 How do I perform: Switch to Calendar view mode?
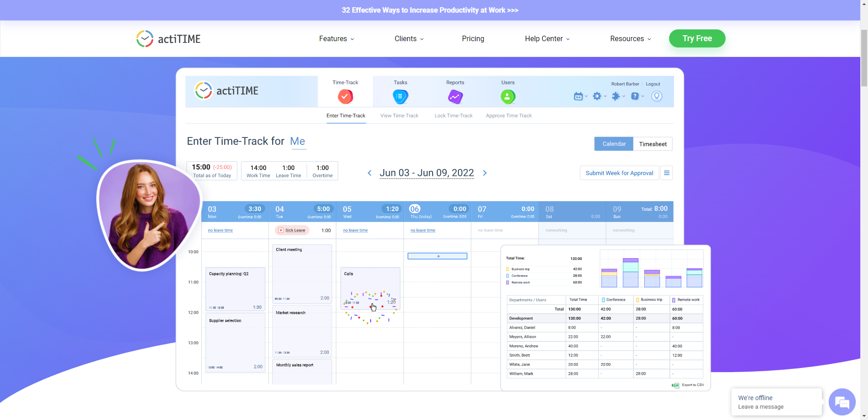[x=613, y=144]
